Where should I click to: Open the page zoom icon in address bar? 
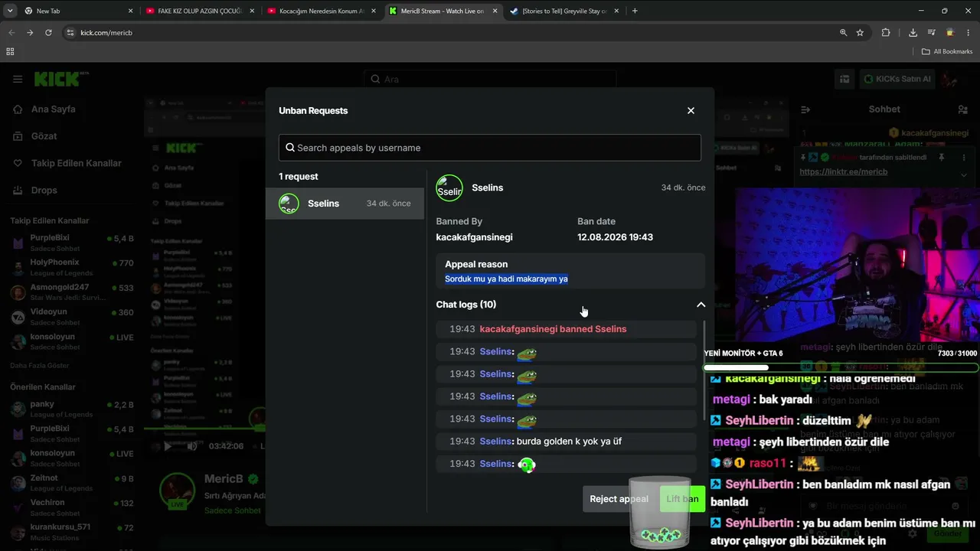pyautogui.click(x=844, y=33)
